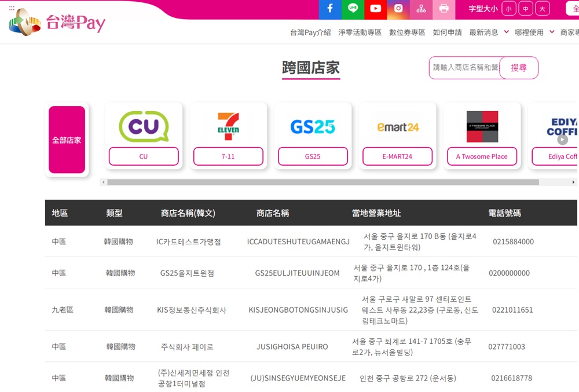Click the store name search field
This screenshot has height=392, width=579.
click(464, 68)
